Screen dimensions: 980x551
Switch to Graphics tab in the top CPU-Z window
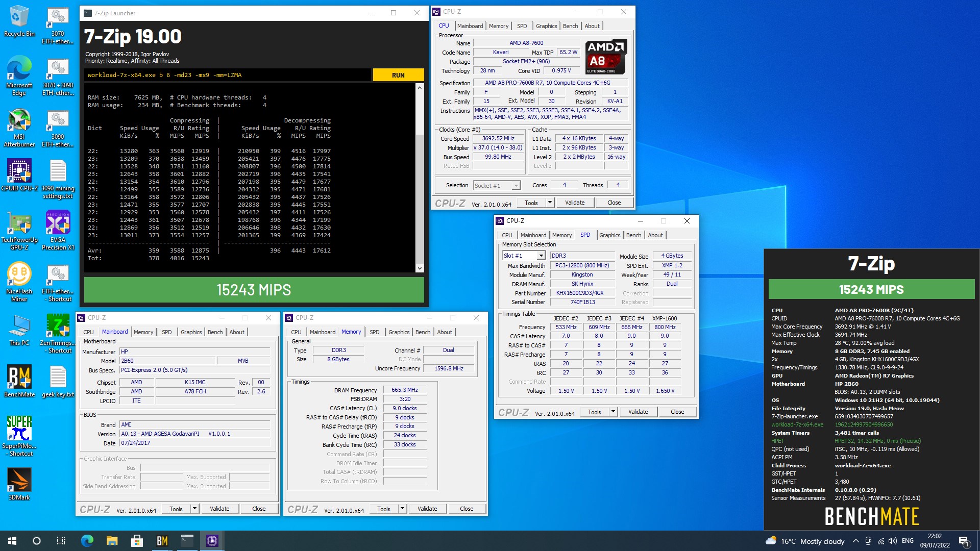point(546,26)
